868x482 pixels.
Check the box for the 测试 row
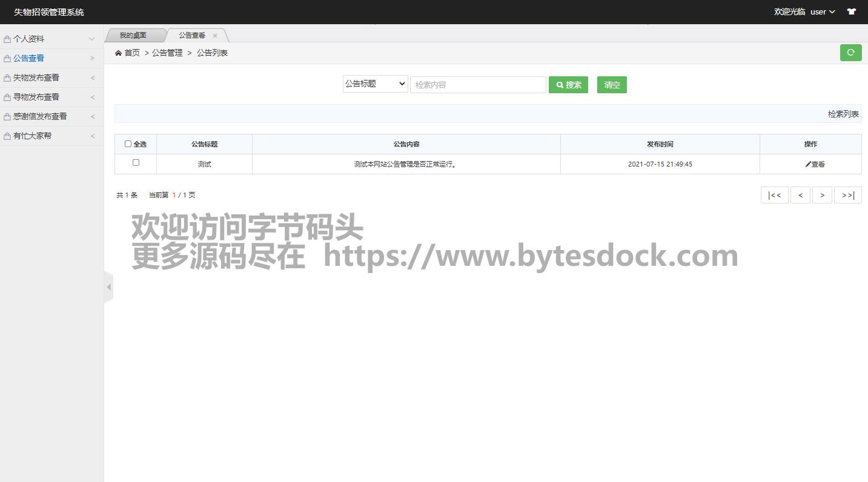136,163
